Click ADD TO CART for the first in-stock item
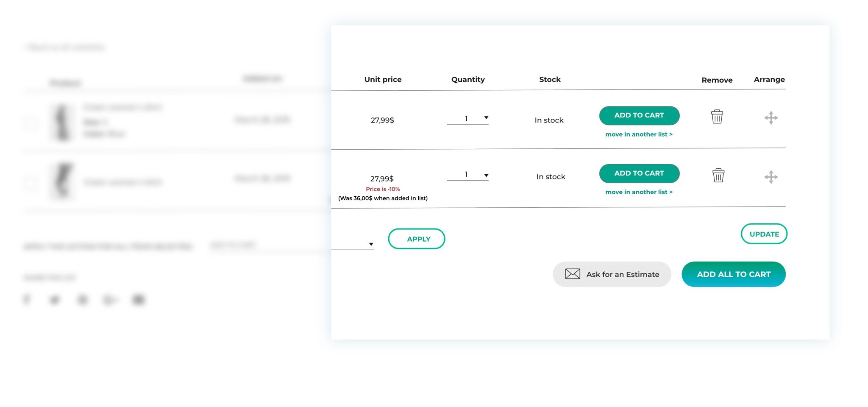 click(639, 115)
